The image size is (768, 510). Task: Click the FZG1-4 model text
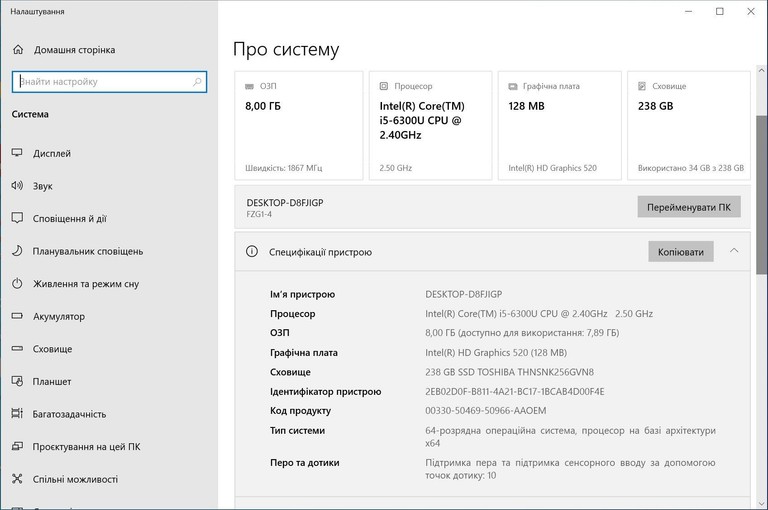259,214
